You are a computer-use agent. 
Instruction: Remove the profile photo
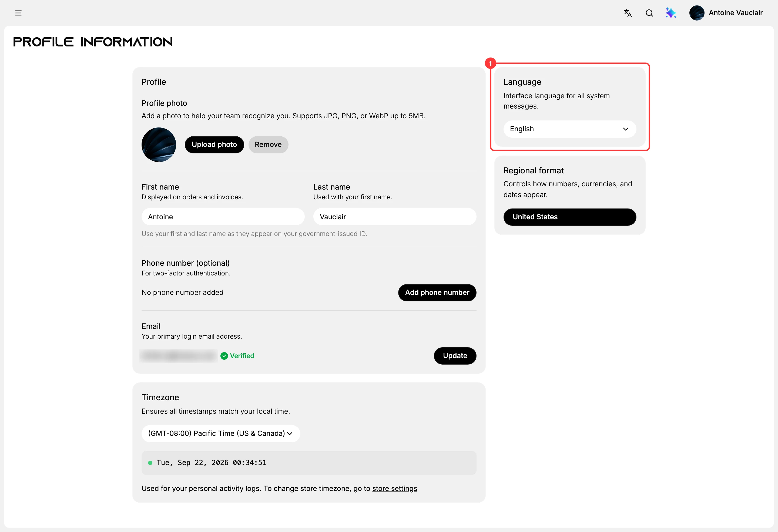268,144
